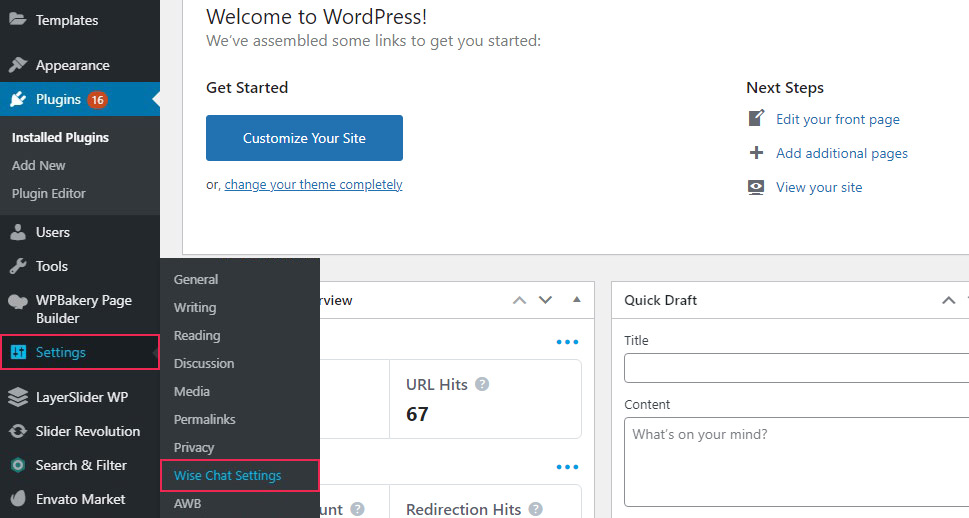Click the URL Hits value 67
Image resolution: width=969 pixels, height=518 pixels.
(x=417, y=414)
